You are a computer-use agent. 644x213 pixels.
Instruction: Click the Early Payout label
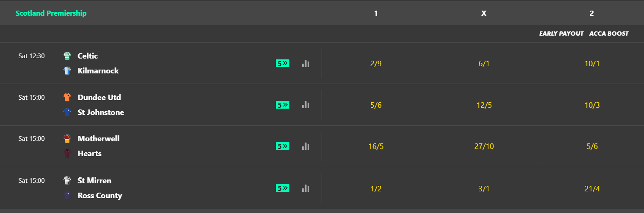561,34
